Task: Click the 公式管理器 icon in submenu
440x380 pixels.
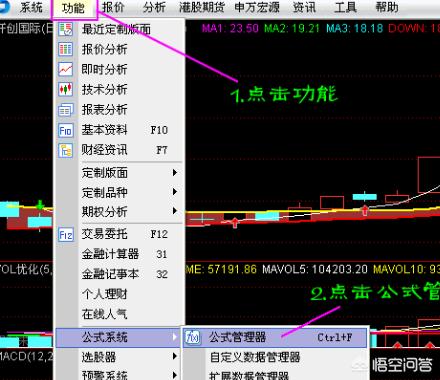Action: [193, 337]
